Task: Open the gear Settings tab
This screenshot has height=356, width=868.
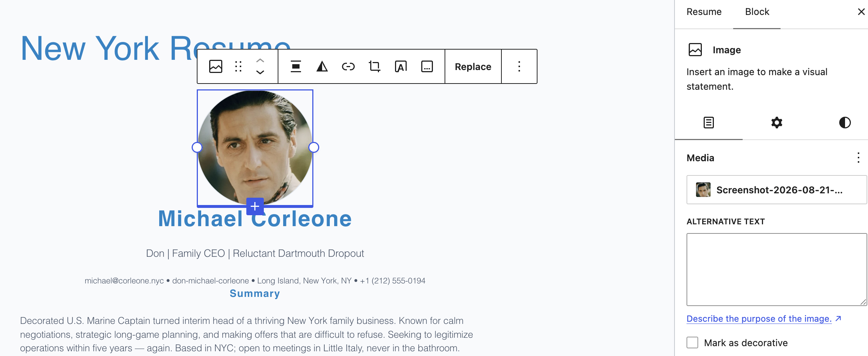Action: (777, 123)
